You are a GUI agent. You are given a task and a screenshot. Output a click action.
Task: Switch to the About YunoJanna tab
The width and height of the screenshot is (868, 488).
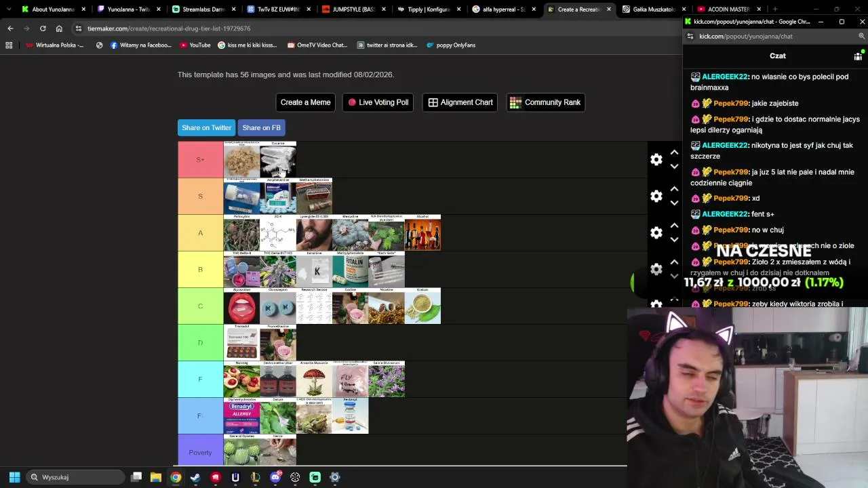pyautogui.click(x=53, y=9)
